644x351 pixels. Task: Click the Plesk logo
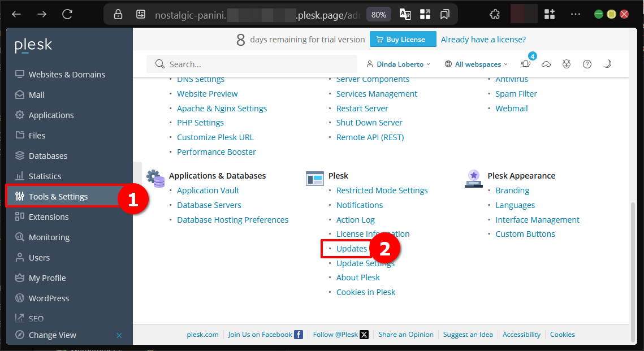[x=34, y=45]
